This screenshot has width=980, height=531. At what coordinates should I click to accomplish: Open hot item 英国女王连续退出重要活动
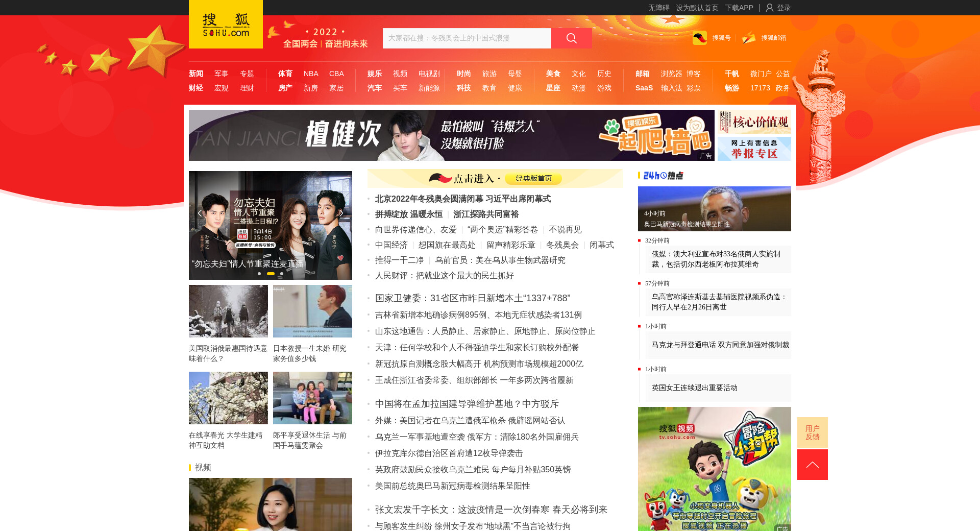(x=695, y=388)
